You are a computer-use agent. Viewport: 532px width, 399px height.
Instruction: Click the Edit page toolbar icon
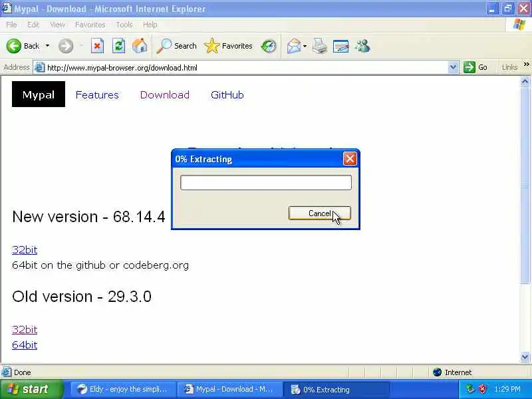(341, 46)
